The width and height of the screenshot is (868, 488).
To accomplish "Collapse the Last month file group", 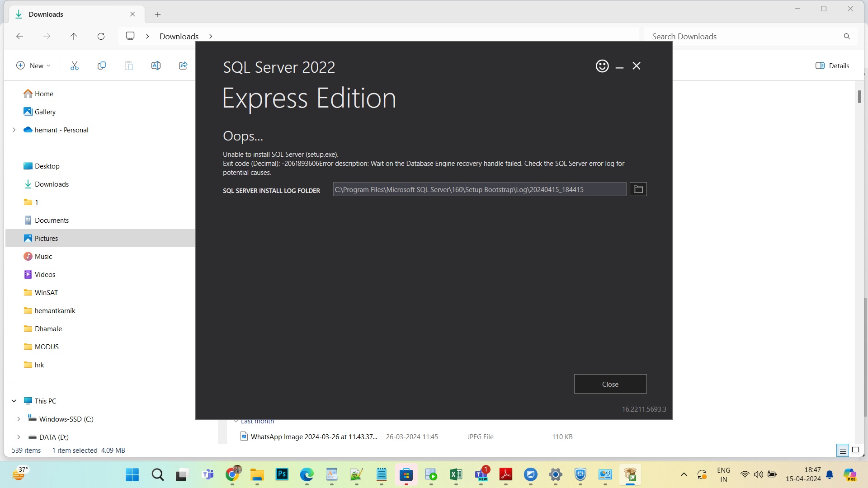I will point(236,421).
